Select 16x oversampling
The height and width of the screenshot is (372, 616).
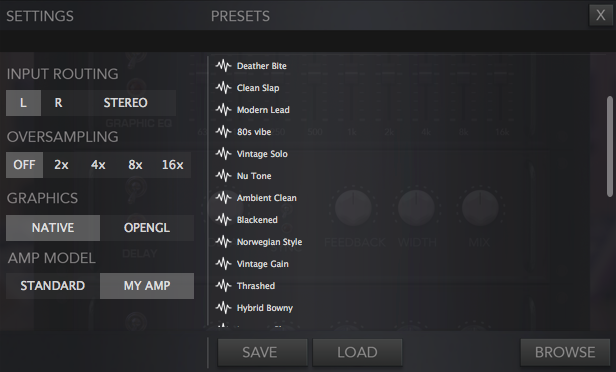point(172,165)
